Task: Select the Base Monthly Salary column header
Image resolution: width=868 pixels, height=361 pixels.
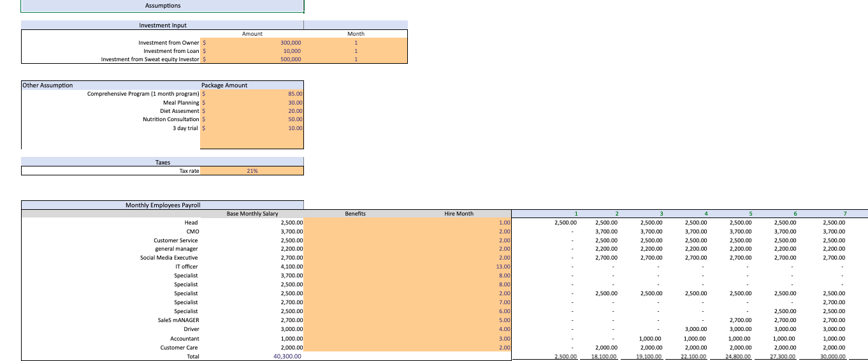Action: click(252, 214)
